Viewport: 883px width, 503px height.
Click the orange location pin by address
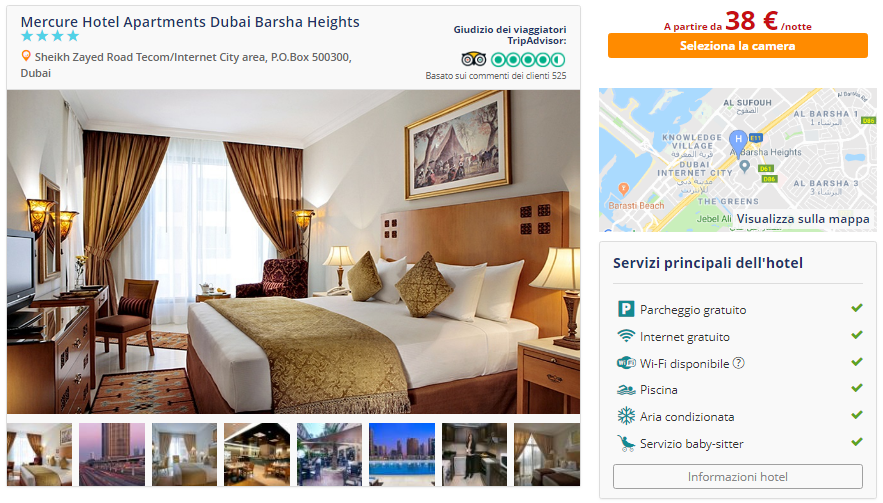click(26, 56)
